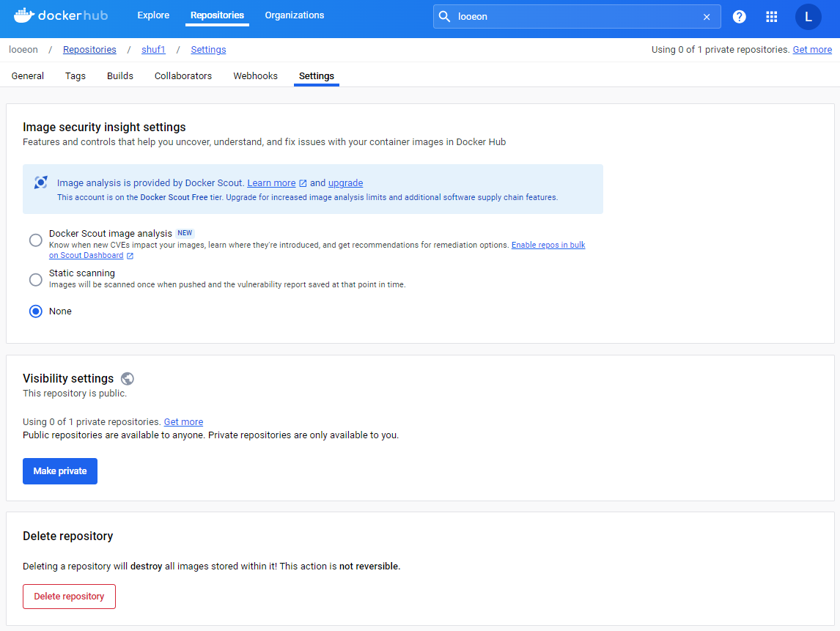Click the 'Delete repository' section heading
The width and height of the screenshot is (840, 631).
coord(68,536)
